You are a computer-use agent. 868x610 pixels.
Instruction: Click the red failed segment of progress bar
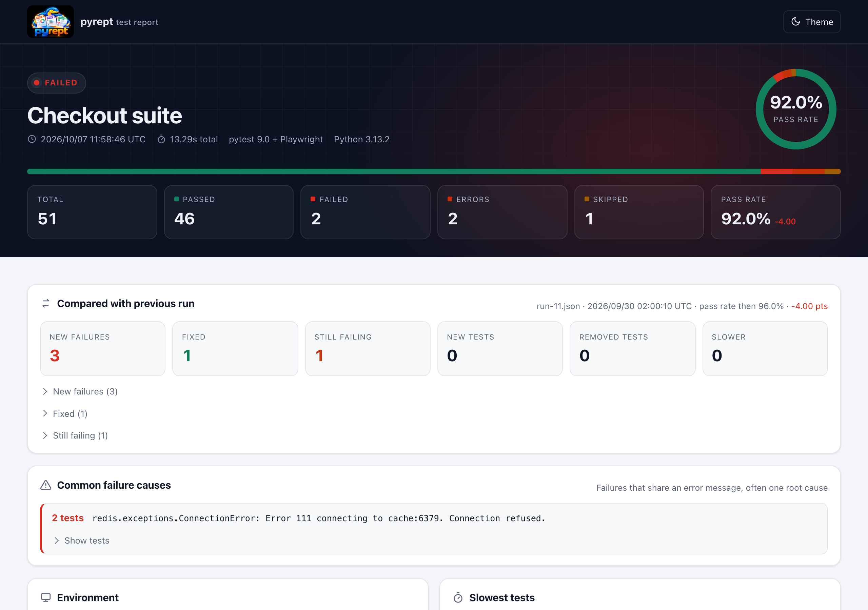tap(776, 171)
